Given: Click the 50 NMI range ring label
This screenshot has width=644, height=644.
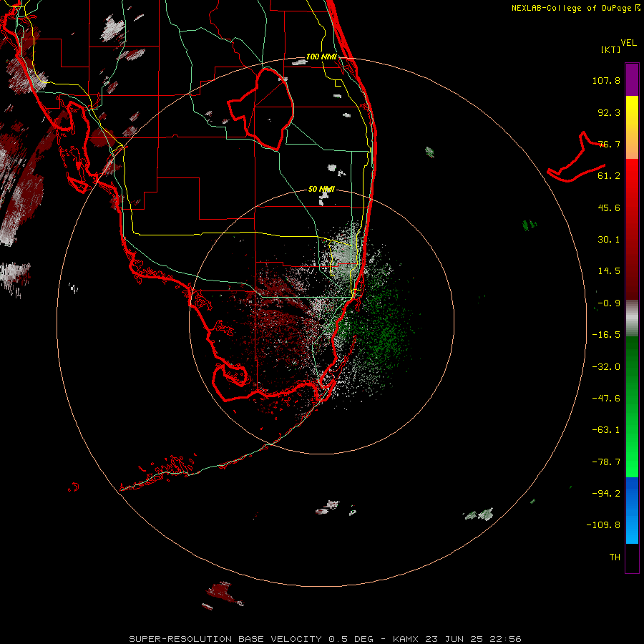Looking at the screenshot, I should point(321,189).
